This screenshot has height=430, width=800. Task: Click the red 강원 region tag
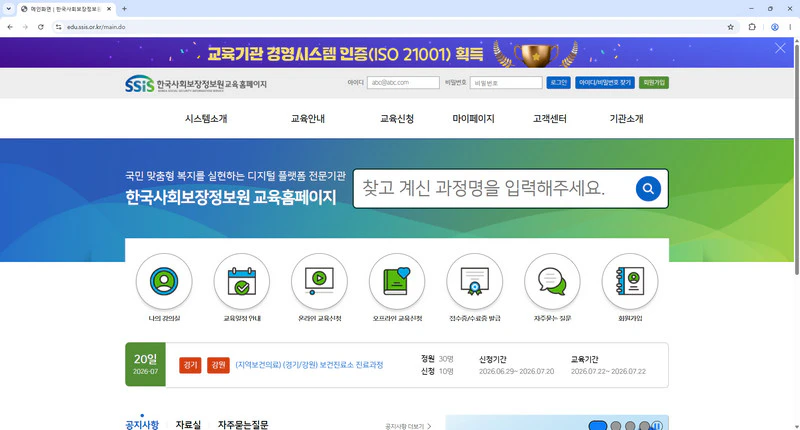tap(218, 365)
